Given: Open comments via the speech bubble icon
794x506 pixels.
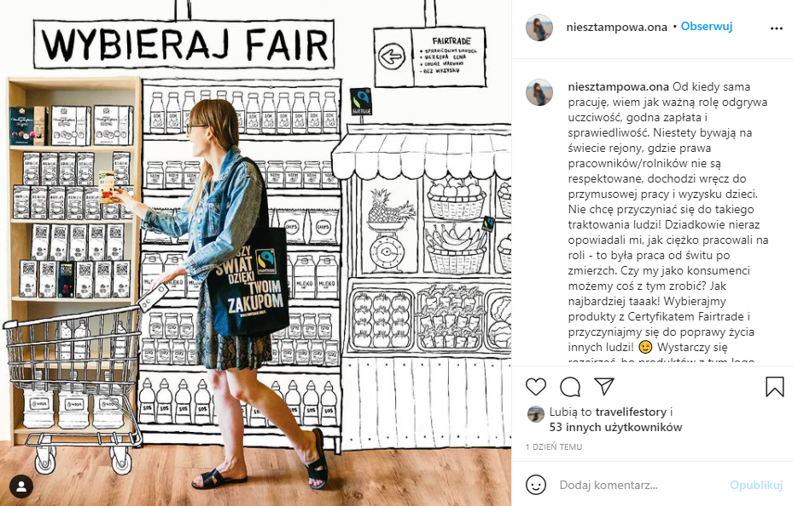Looking at the screenshot, I should (570, 387).
